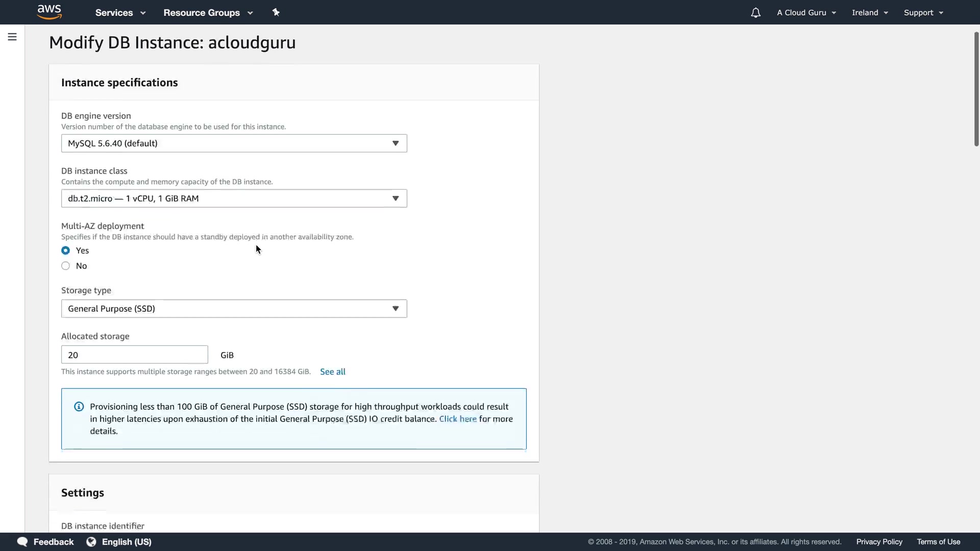The image size is (980, 551).
Task: Click the info icon in storage warning
Action: point(79,407)
